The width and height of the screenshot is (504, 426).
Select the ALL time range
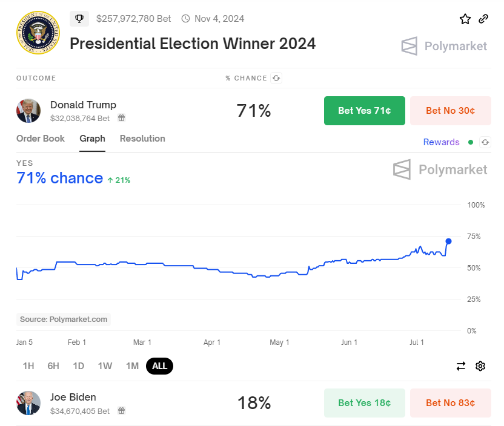click(x=159, y=366)
